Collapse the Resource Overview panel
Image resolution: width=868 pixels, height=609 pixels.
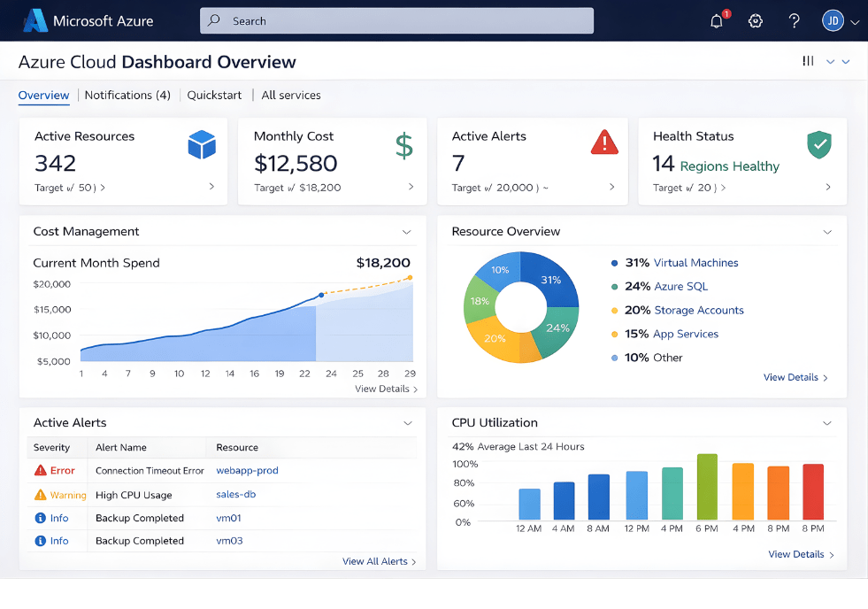[x=826, y=232]
